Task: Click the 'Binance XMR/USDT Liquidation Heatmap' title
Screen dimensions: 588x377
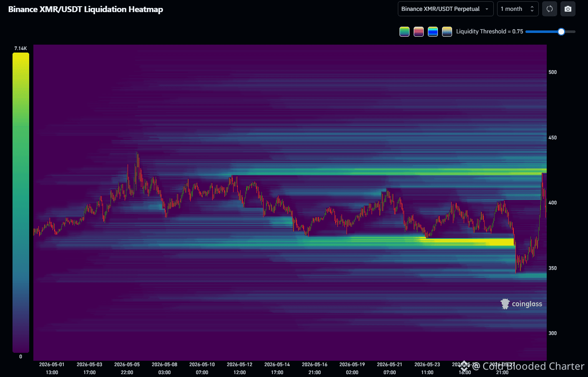Action: tap(86, 9)
